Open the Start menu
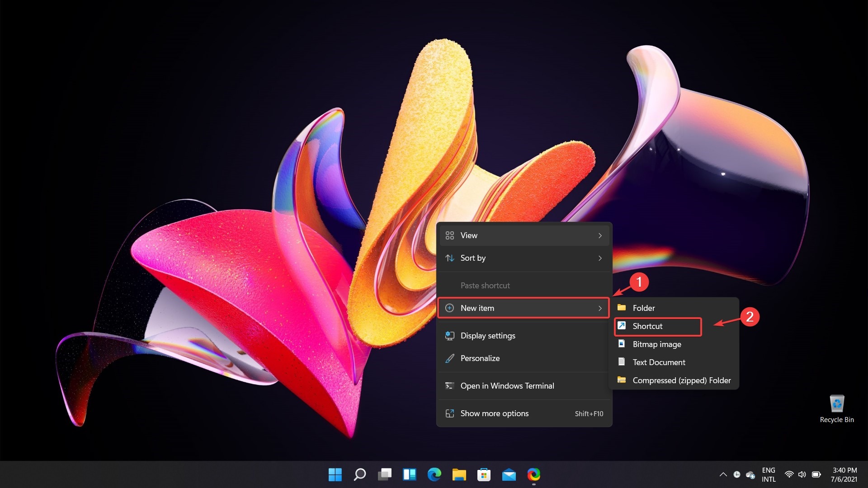 click(335, 475)
